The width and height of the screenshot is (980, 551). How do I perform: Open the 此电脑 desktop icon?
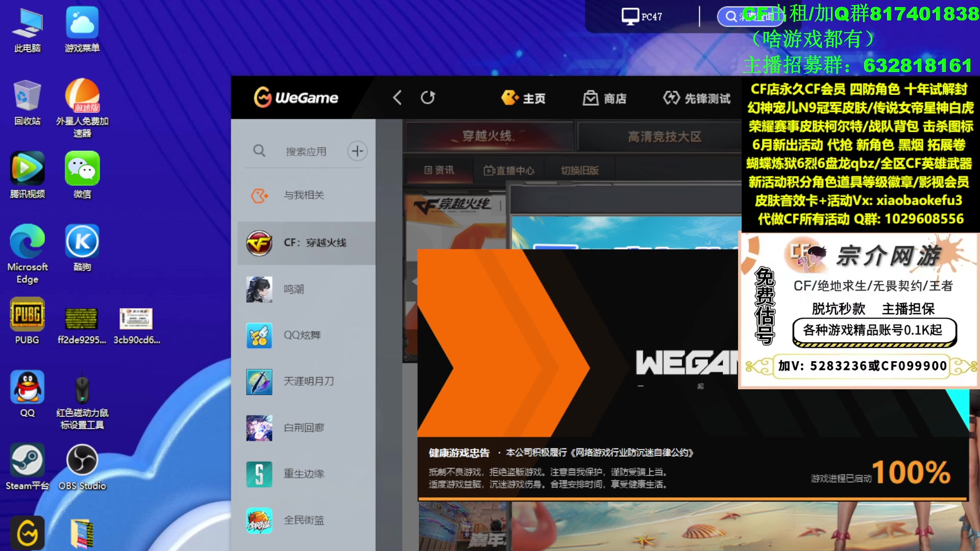pyautogui.click(x=28, y=31)
